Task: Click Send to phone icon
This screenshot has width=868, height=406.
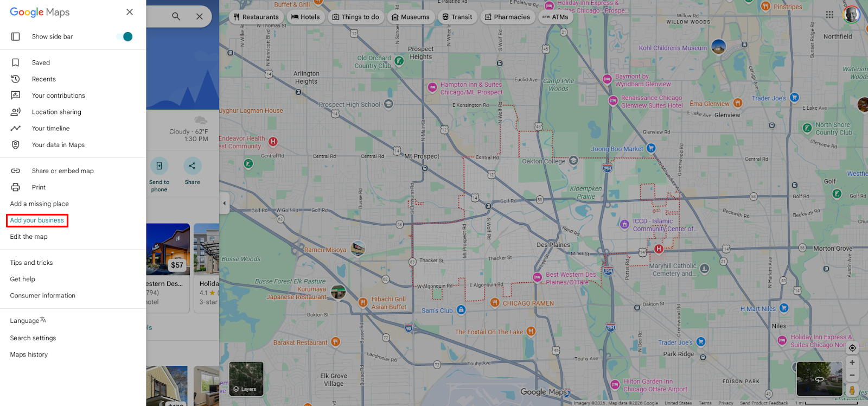Action: click(159, 166)
